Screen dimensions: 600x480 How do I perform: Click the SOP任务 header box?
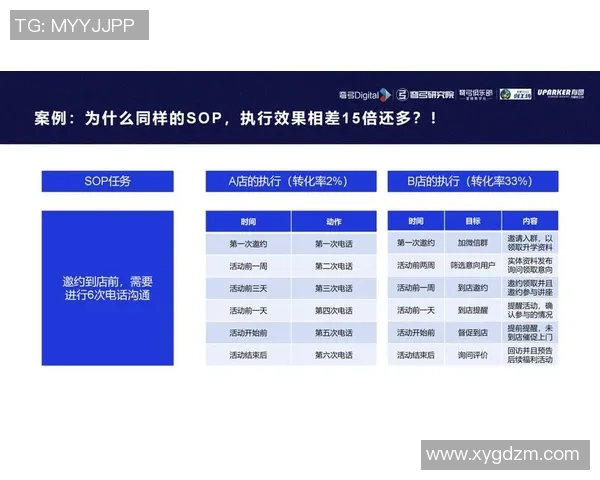(108, 181)
